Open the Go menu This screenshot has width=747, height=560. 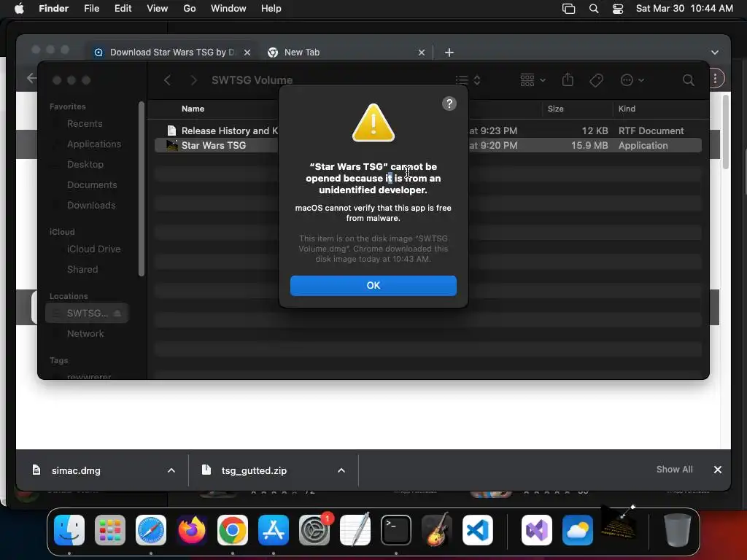[x=189, y=9]
